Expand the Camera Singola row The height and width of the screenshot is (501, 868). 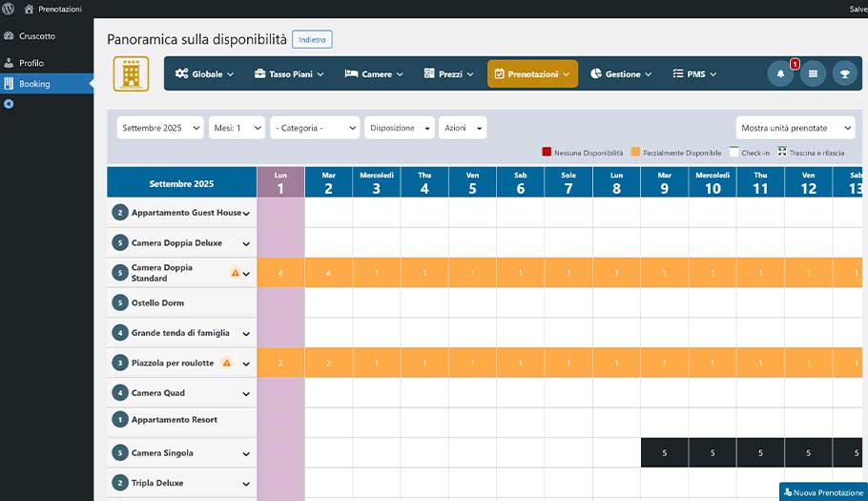(246, 454)
